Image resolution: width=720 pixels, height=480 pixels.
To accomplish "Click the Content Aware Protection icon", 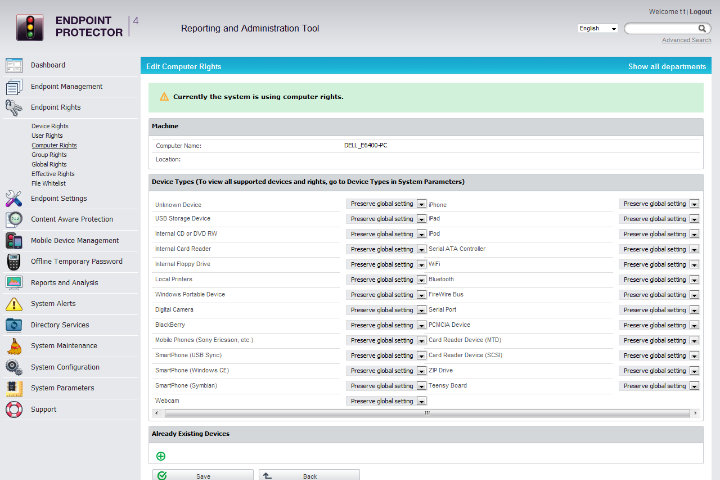I will (x=14, y=219).
